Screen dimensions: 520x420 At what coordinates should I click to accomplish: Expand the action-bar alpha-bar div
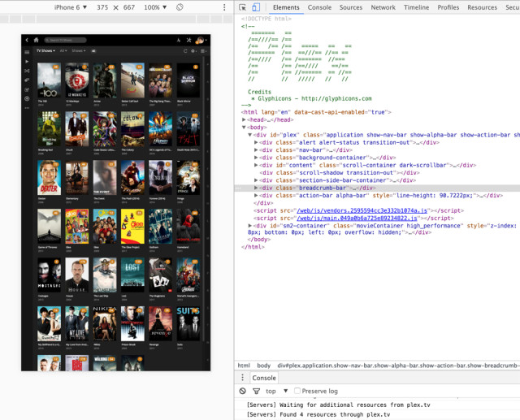coord(256,196)
